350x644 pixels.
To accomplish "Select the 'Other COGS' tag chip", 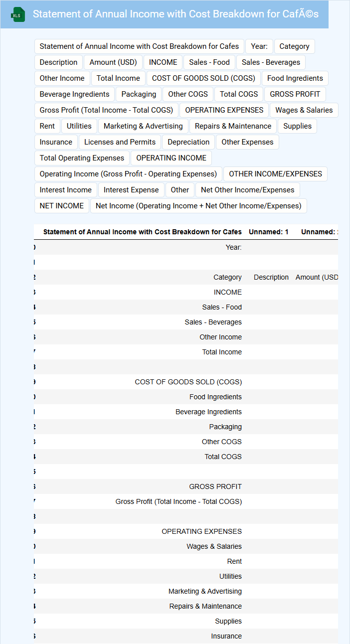I will point(188,94).
